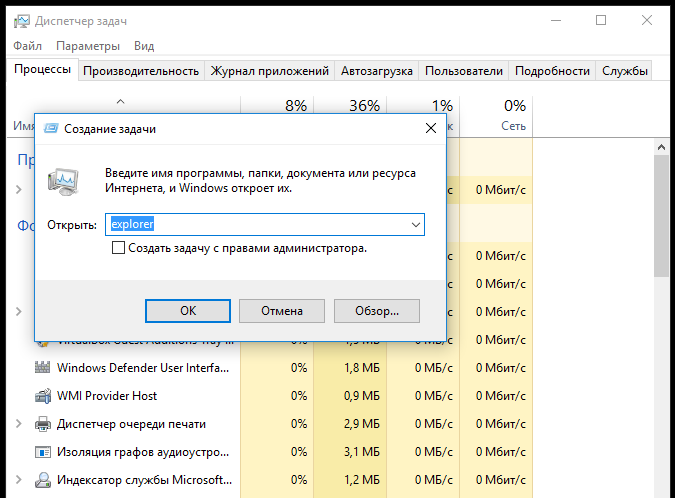Select the Индексатор службы Microsoft... row name
The height and width of the screenshot is (498, 675).
pos(145,479)
